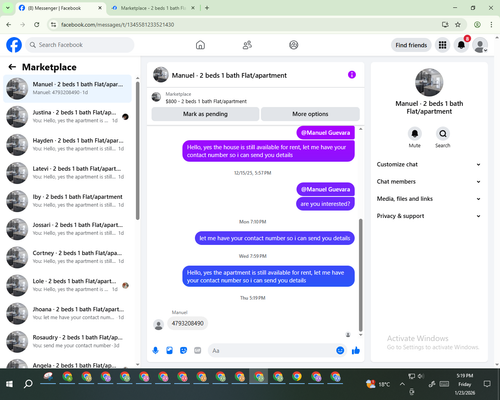Open the account profile avatar menu

click(x=480, y=45)
